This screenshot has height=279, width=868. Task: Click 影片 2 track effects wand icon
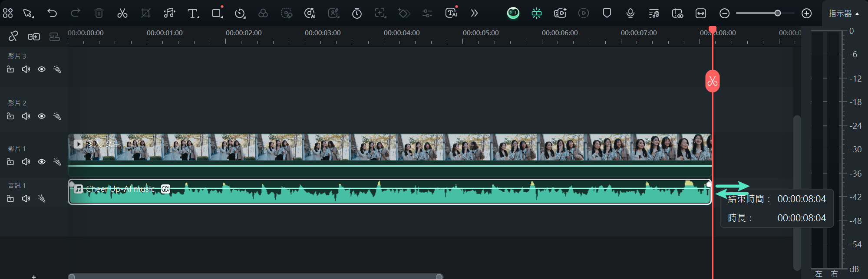(57, 116)
